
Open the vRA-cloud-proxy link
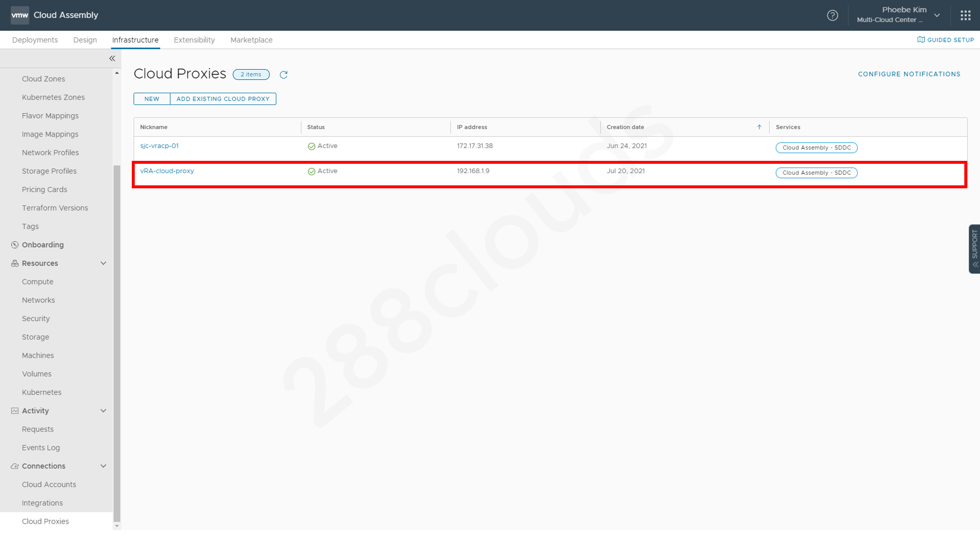pyautogui.click(x=167, y=171)
